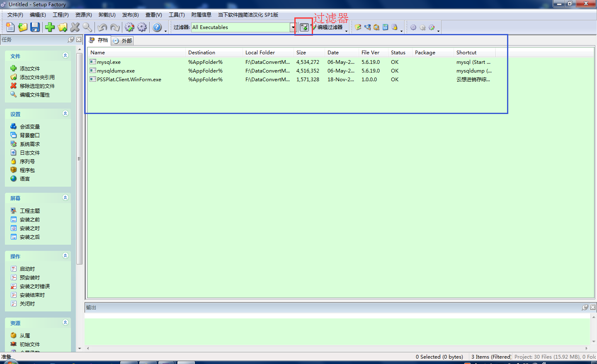Open build settings (gear with pencil)

tap(130, 27)
